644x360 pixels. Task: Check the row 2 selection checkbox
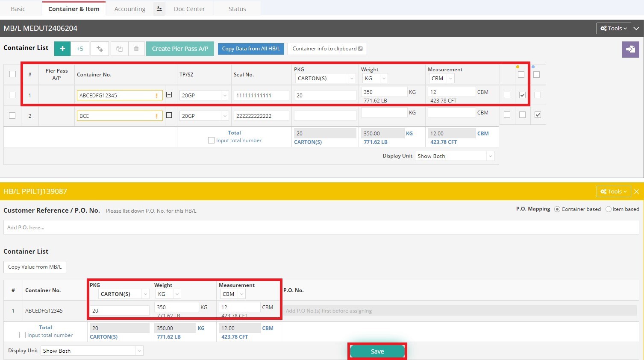coord(12,116)
